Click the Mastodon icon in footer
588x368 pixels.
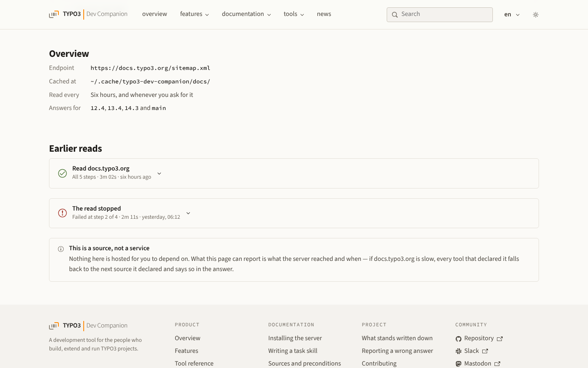coord(459,364)
